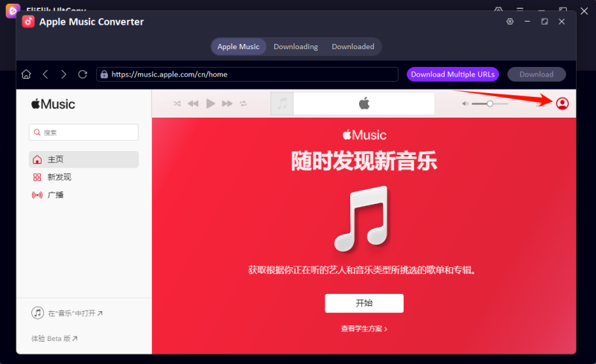This screenshot has height=364, width=596.
Task: Toggle shuffle playback
Action: pos(177,103)
